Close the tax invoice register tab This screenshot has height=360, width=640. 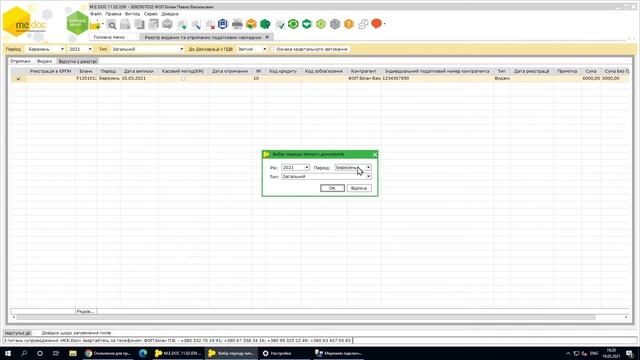click(x=267, y=37)
